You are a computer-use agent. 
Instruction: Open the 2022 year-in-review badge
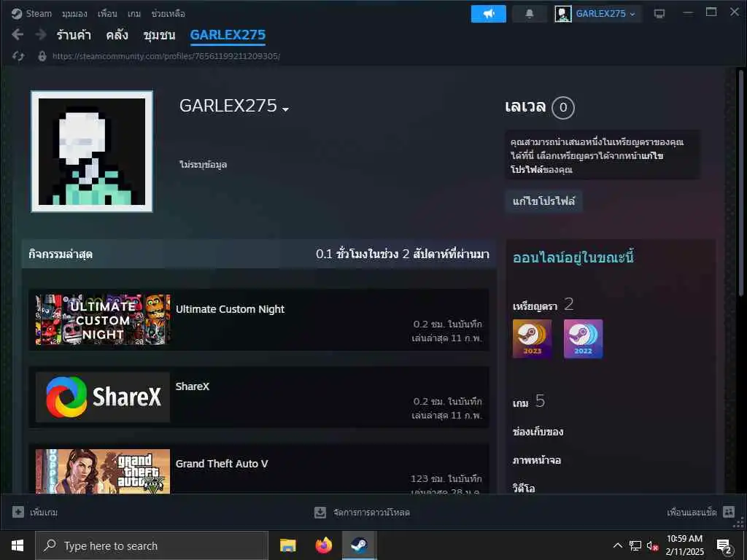tap(583, 338)
